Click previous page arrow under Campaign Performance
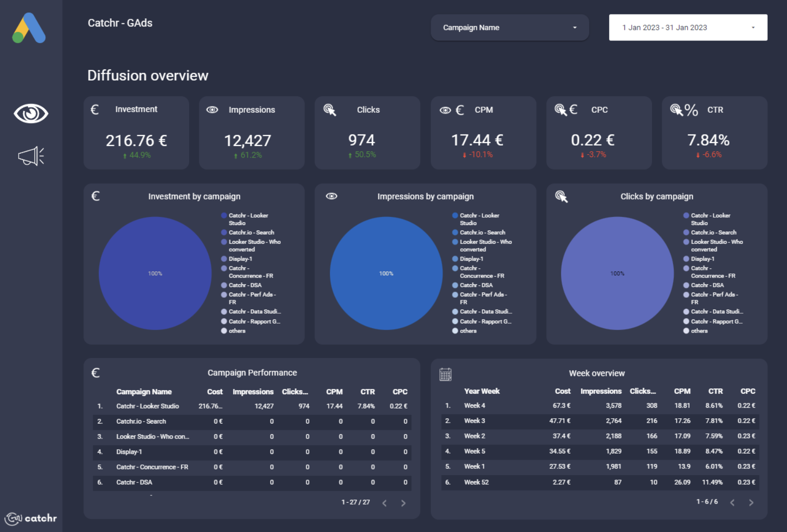This screenshot has width=787, height=532. pyautogui.click(x=384, y=503)
